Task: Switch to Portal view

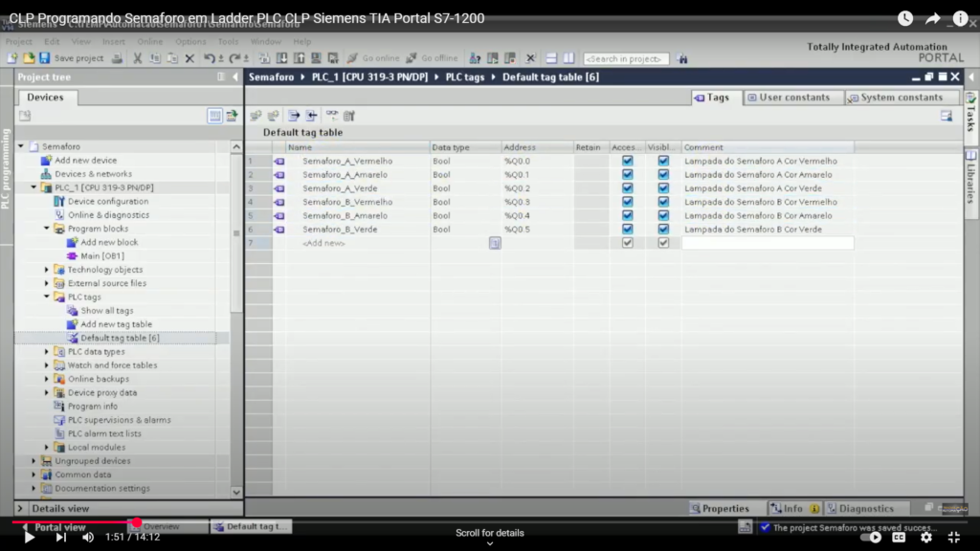Action: point(55,527)
